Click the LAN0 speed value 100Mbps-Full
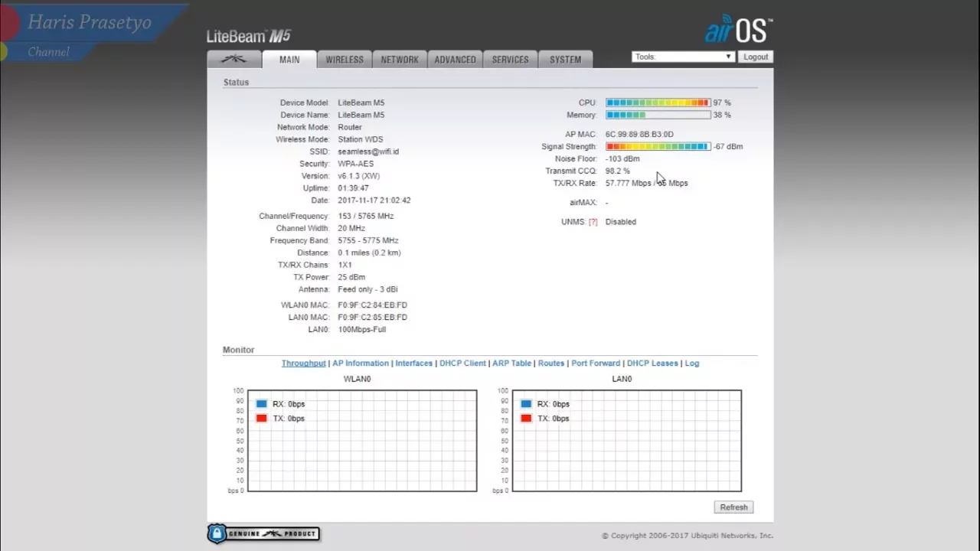The height and width of the screenshot is (551, 980). tap(362, 330)
